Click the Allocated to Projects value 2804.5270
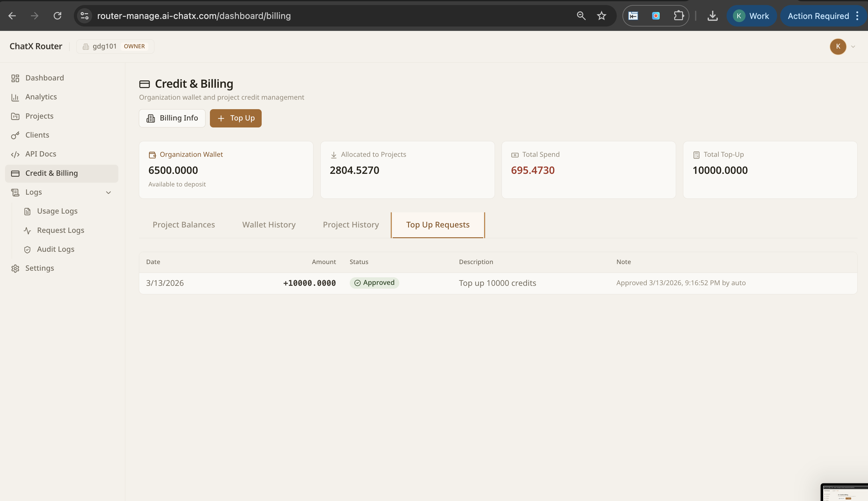 354,170
